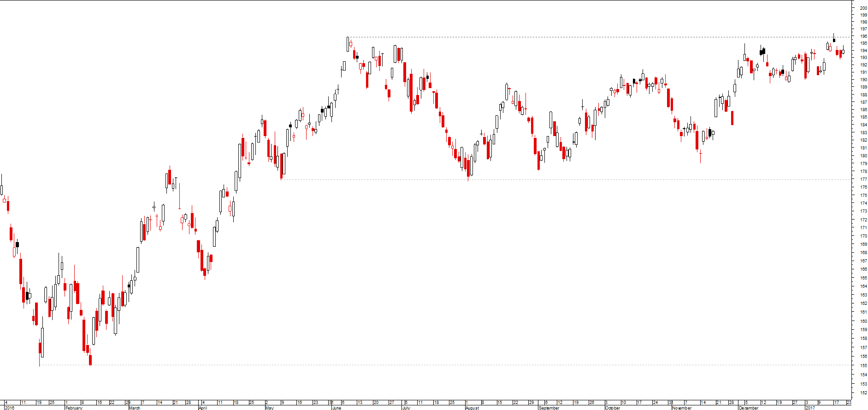
Task: Click the November month label
Action: tap(682, 408)
